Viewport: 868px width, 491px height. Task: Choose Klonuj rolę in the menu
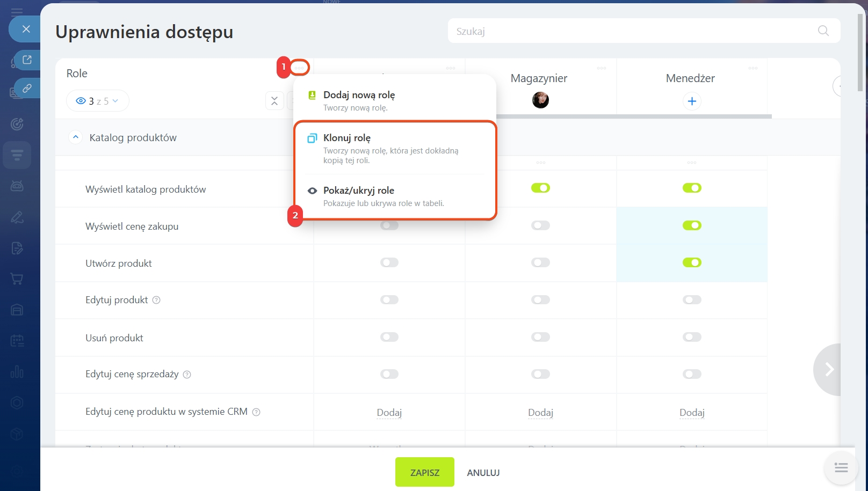[395, 148]
